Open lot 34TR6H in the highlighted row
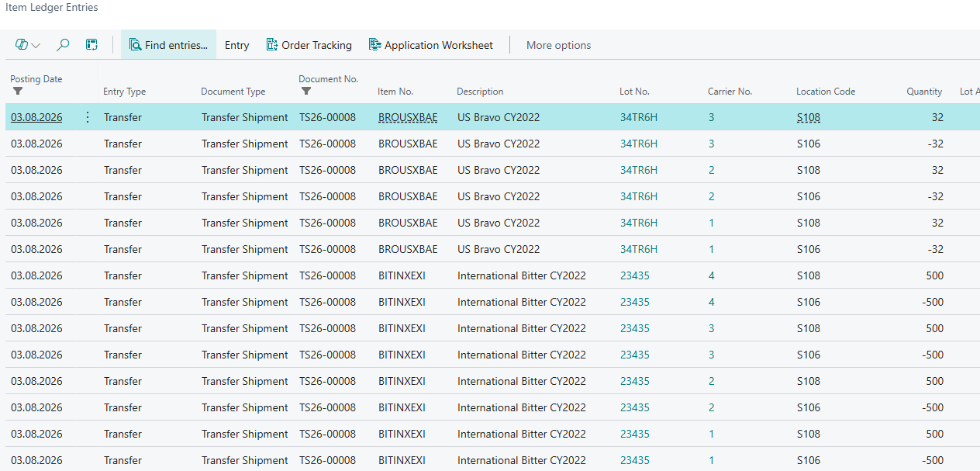 point(639,118)
